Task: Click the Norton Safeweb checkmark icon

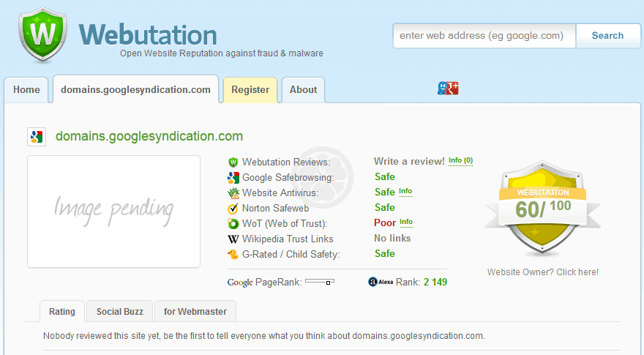Action: click(x=233, y=209)
